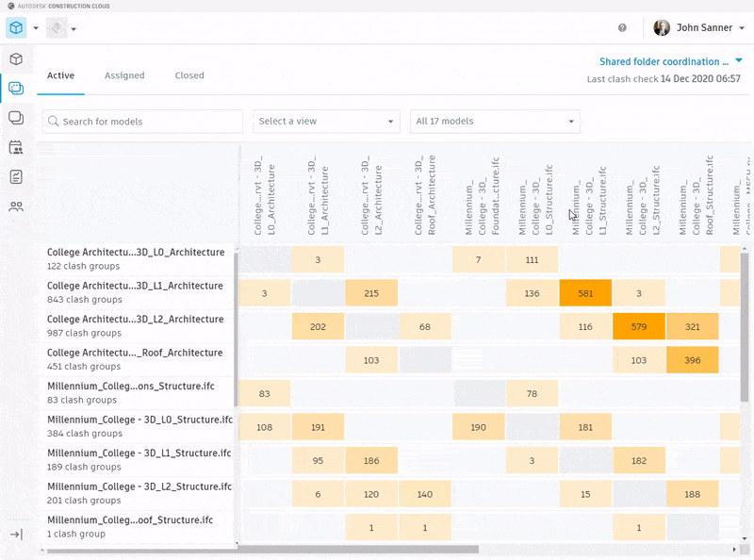Open the 116 clash cell
The height and width of the screenshot is (560, 754).
coord(585,326)
